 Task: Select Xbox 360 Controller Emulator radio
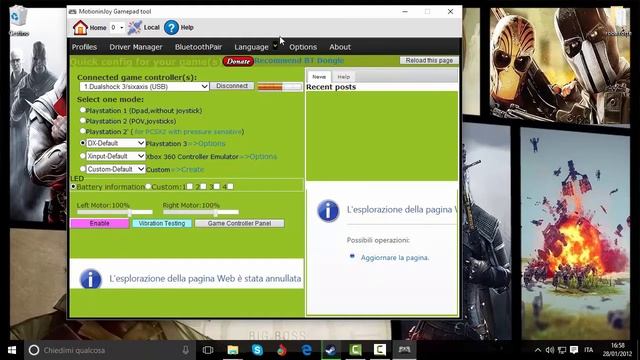83,156
